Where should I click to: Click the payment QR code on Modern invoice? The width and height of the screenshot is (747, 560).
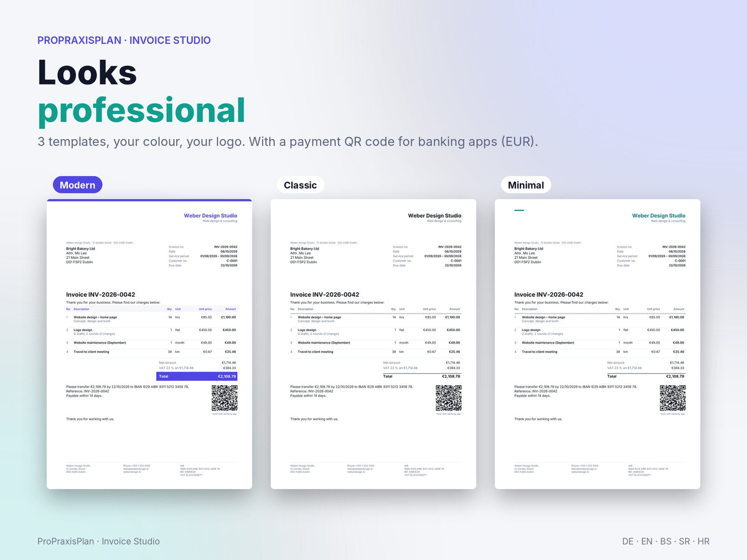point(225,398)
